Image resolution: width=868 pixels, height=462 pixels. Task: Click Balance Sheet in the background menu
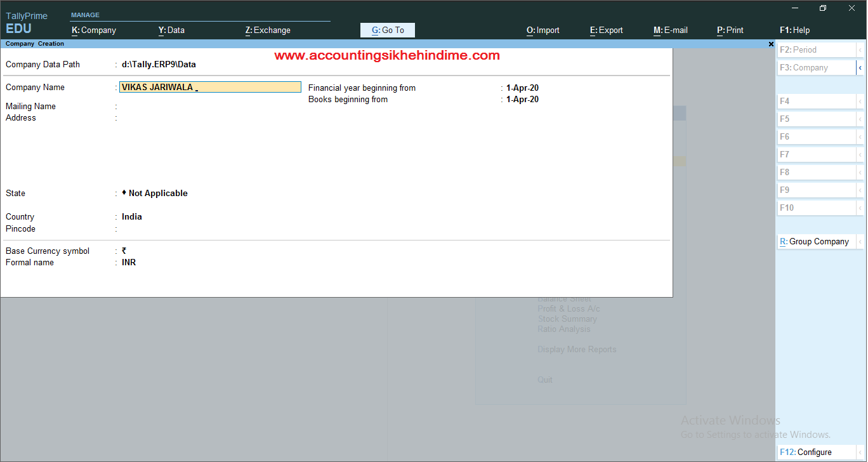point(564,299)
